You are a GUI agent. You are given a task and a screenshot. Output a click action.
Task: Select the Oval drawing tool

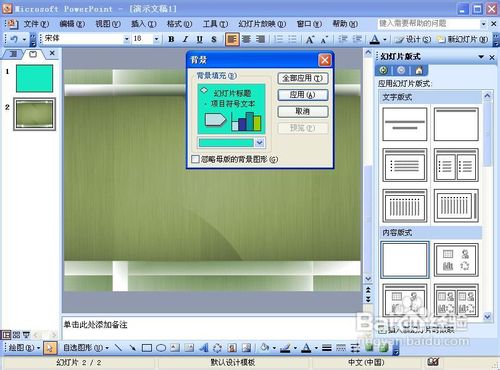pyautogui.click(x=161, y=348)
